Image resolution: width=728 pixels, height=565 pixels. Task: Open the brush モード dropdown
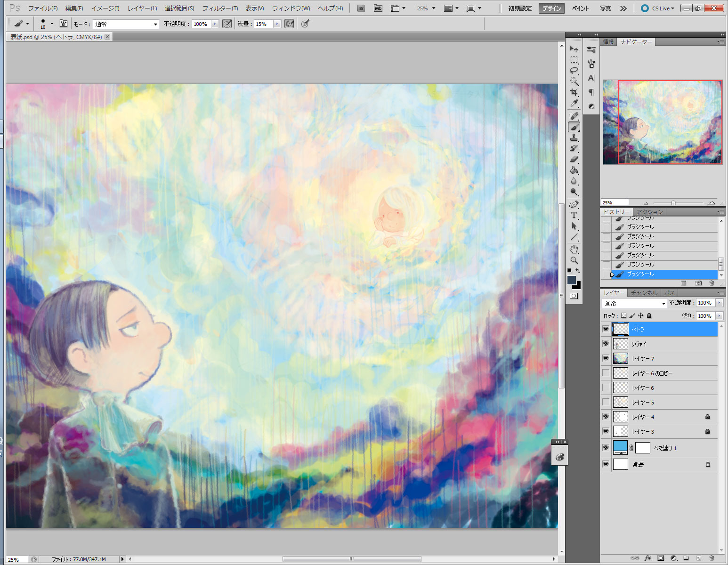point(126,24)
